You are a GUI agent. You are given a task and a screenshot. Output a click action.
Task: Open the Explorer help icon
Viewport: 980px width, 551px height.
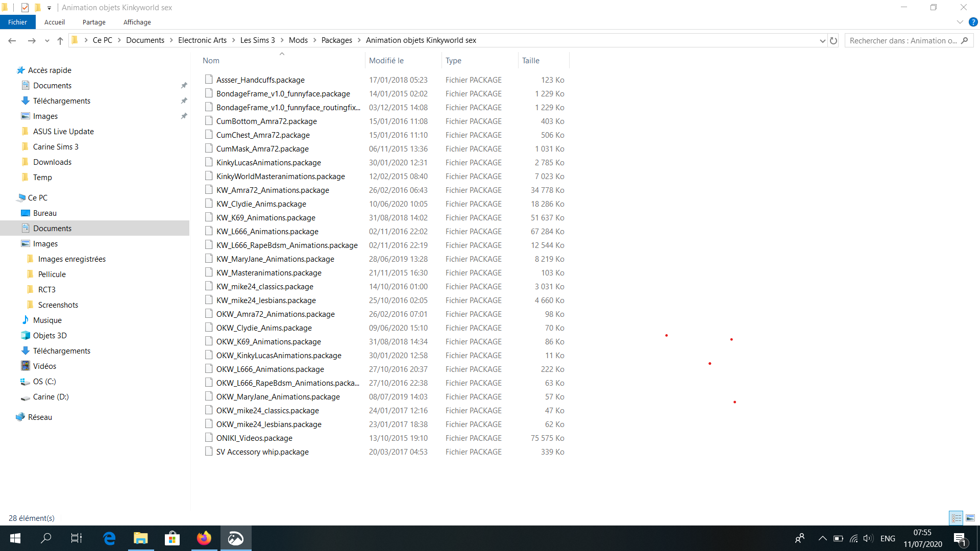point(973,22)
